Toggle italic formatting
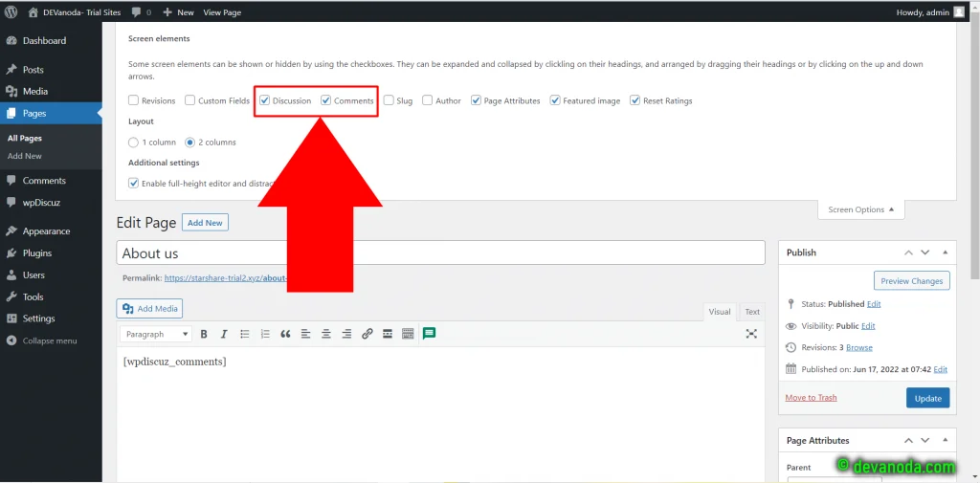This screenshot has height=483, width=980. (x=224, y=335)
